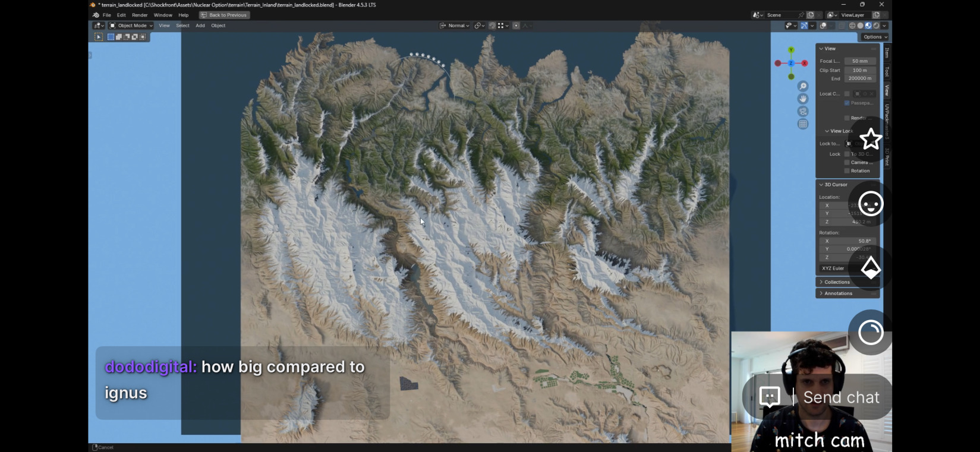Screen dimensions: 980x452
Task: Open the XYZ Euler rotation mode dropdown
Action: [847, 268]
